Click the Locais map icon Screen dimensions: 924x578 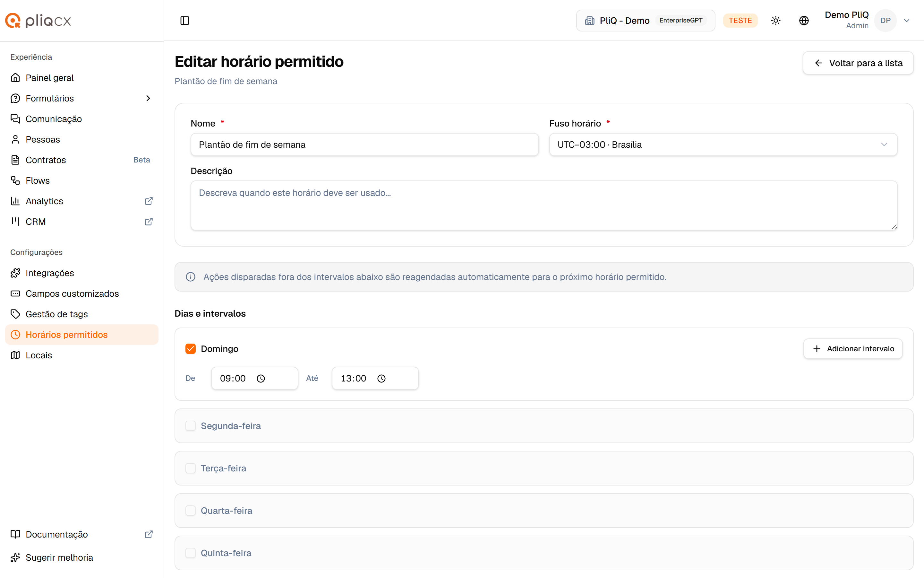[x=15, y=355]
